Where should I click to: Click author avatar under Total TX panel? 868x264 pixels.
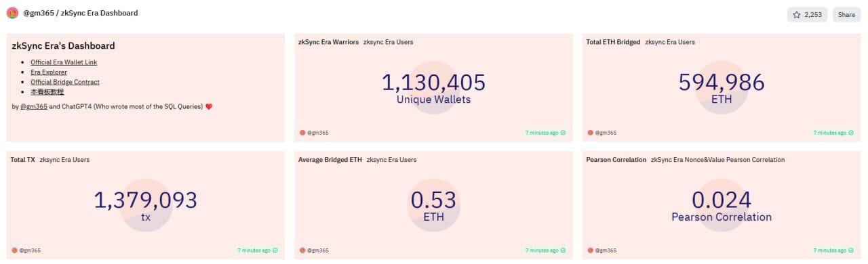(x=14, y=250)
